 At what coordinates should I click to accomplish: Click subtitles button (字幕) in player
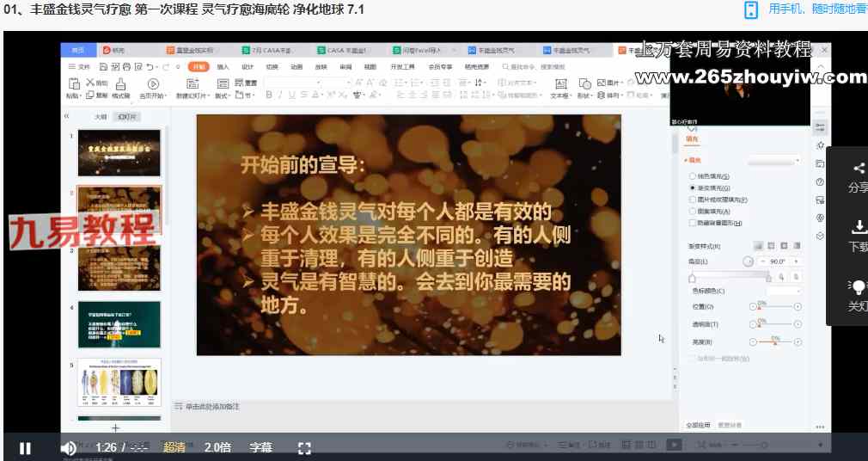click(x=260, y=447)
